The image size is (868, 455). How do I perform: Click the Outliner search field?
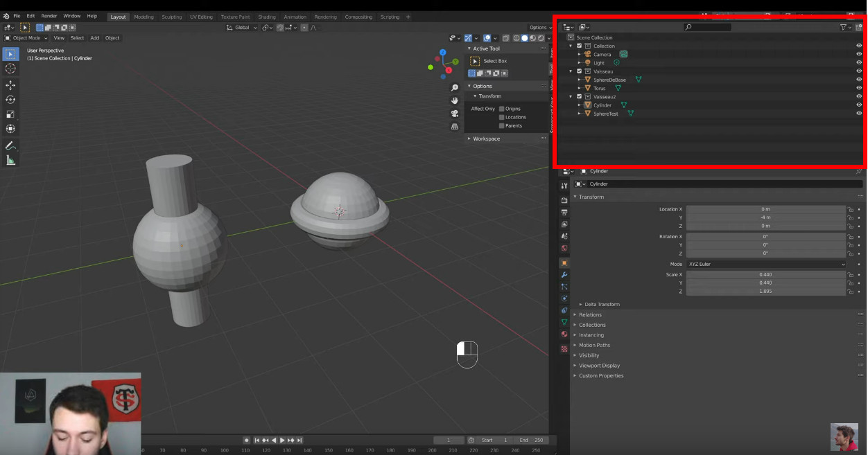(706, 26)
